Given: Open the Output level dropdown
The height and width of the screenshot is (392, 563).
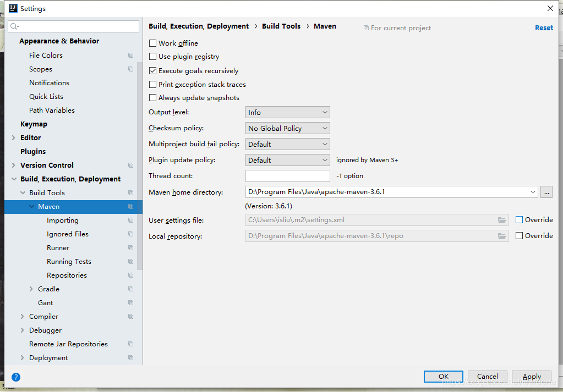Looking at the screenshot, I should click(288, 112).
